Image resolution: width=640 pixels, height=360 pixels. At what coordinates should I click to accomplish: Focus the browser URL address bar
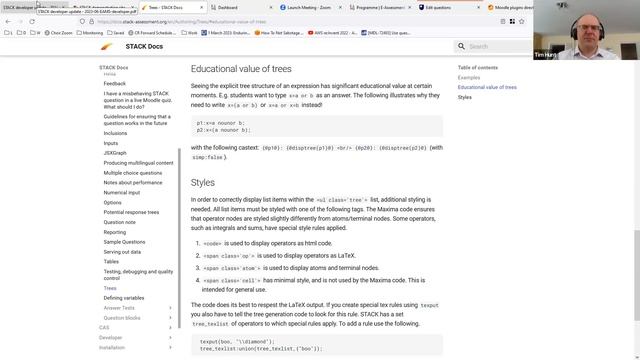286,21
